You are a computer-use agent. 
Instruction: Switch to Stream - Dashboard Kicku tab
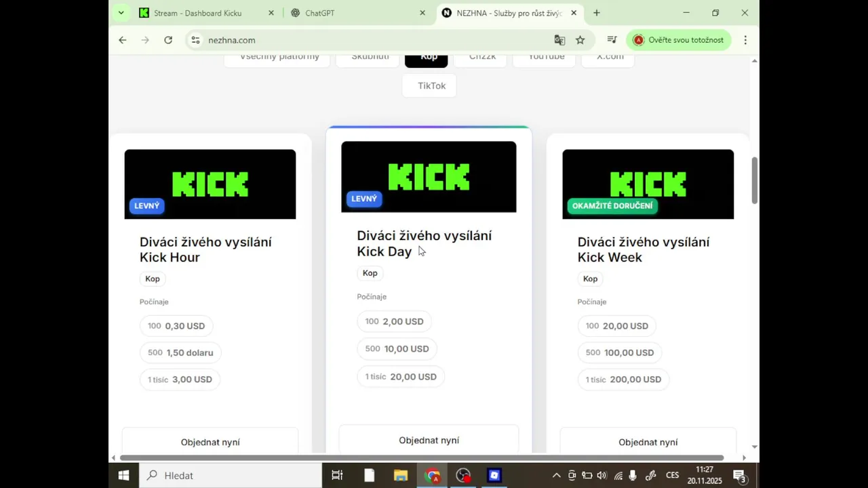coord(197,13)
